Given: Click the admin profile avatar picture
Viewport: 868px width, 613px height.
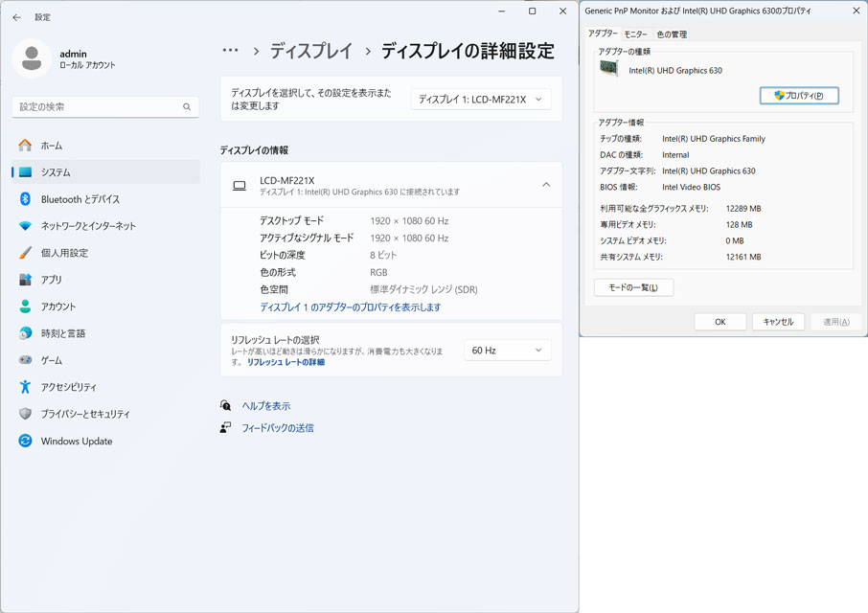Looking at the screenshot, I should pyautogui.click(x=32, y=58).
